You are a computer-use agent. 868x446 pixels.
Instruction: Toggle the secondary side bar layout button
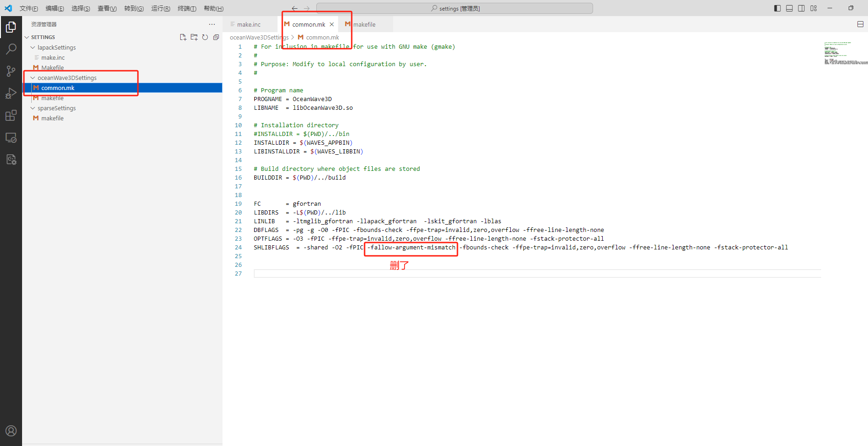[801, 8]
